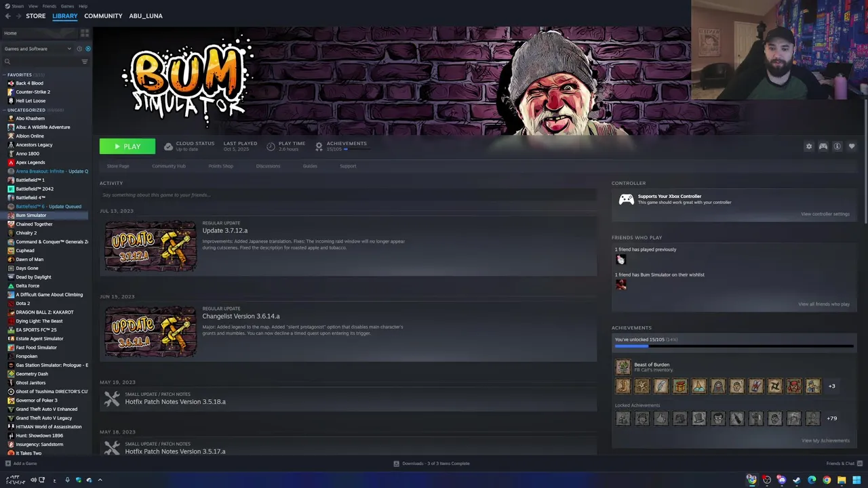Image resolution: width=868 pixels, height=488 pixels.
Task: Open controller layout icon near settings gear
Action: coord(823,146)
